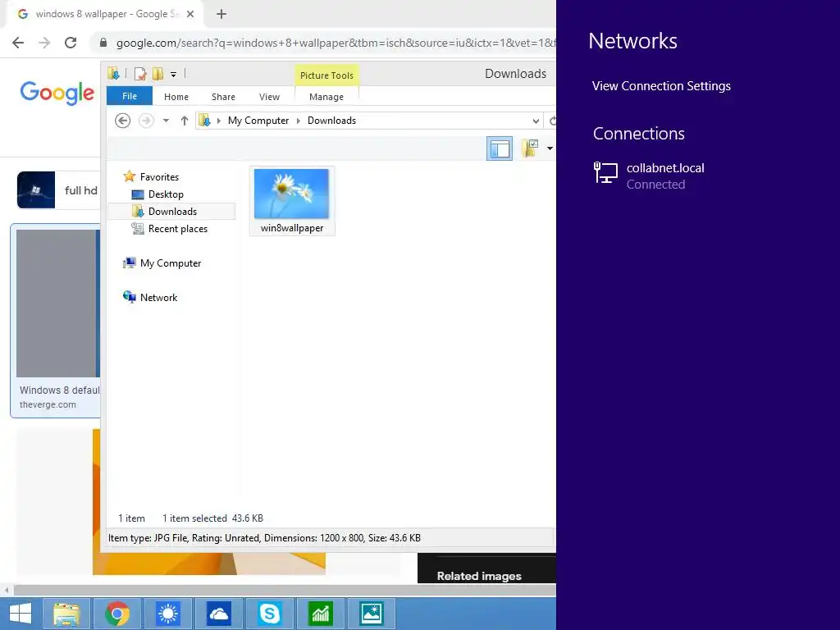Image resolution: width=840 pixels, height=630 pixels.
Task: Open Skype from the taskbar
Action: 269,614
